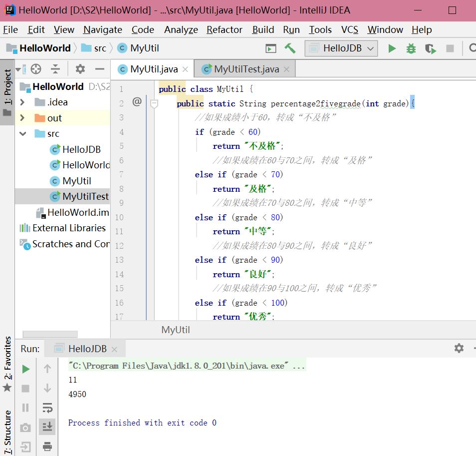Close the MyUtilTest.java tab

tap(286, 69)
